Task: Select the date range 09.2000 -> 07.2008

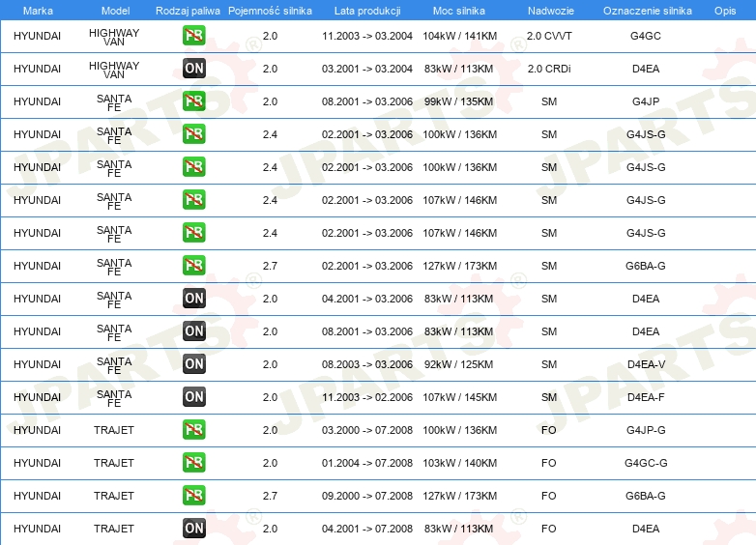Action: point(367,496)
